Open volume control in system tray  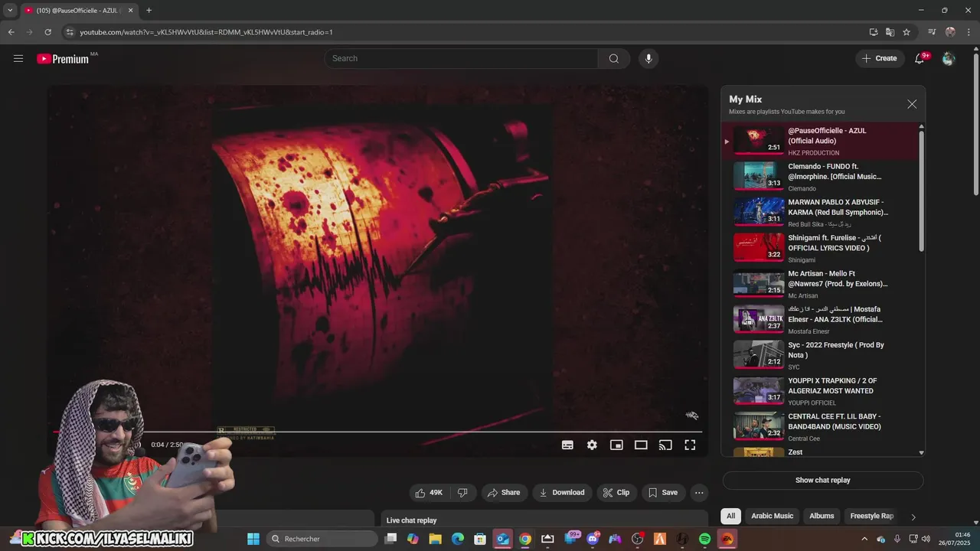pos(926,539)
